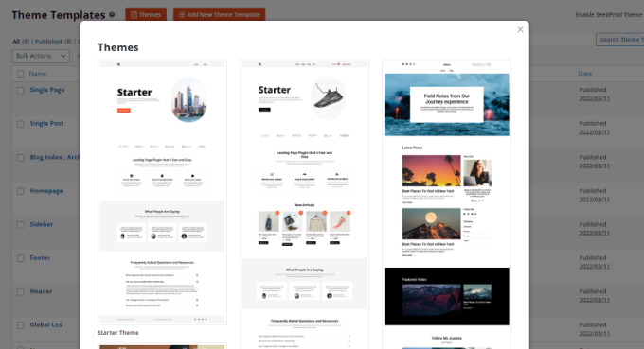644x349 pixels.
Task: Check the Footer row checkbox
Action: tap(20, 258)
